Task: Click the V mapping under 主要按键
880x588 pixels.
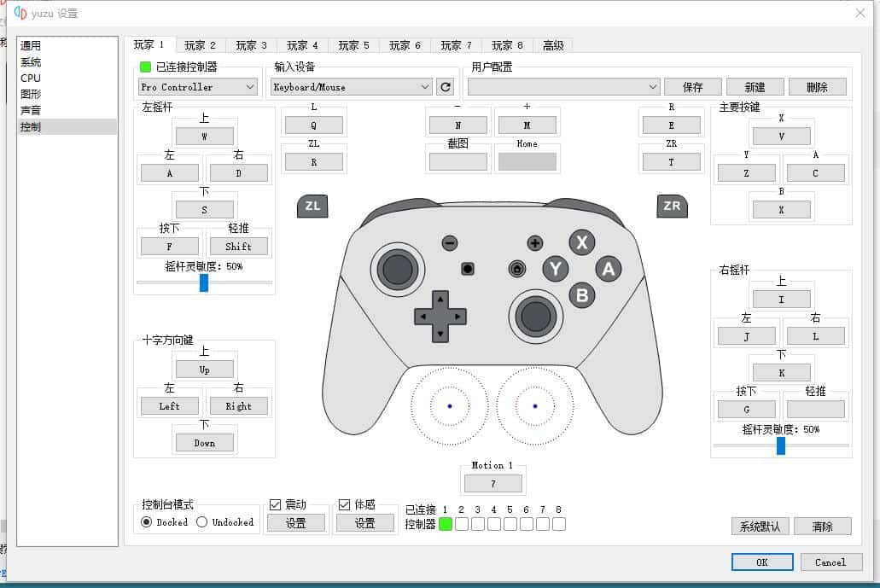Action: (781, 136)
